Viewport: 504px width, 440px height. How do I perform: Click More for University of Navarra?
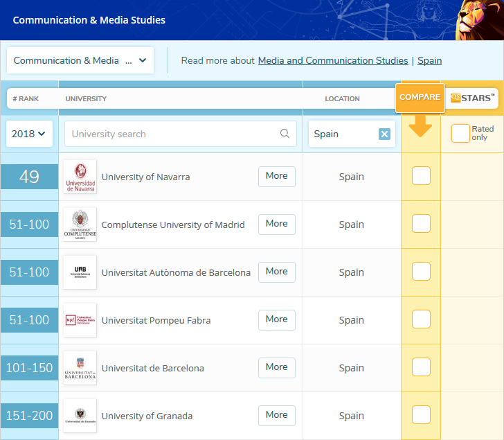tap(277, 176)
